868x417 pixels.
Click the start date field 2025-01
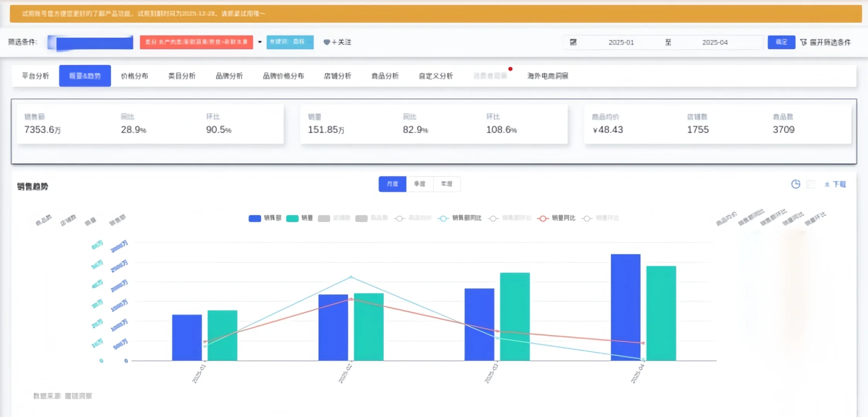(x=621, y=42)
